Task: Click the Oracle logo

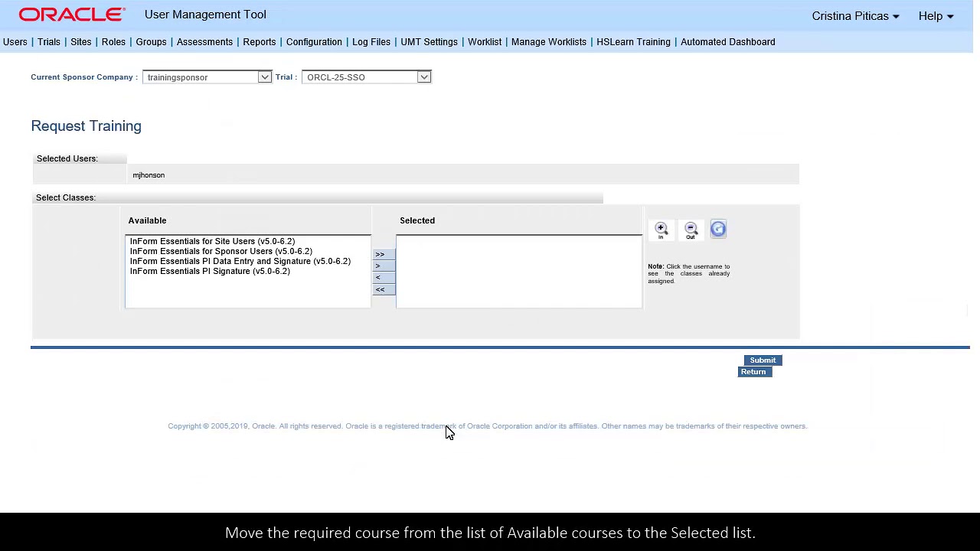Action: point(72,15)
